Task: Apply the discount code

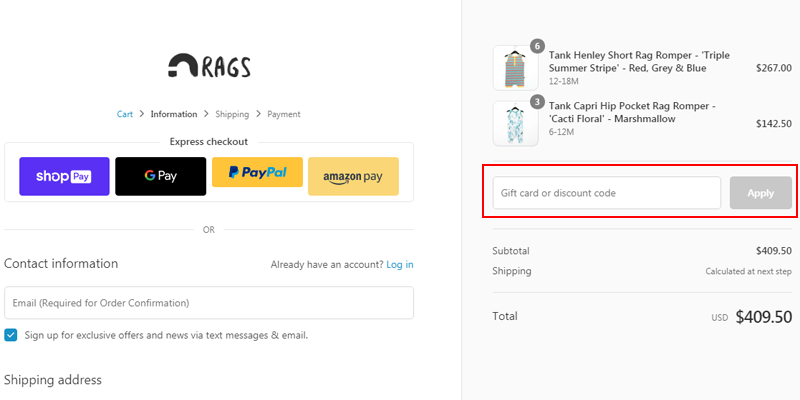Action: (x=761, y=193)
